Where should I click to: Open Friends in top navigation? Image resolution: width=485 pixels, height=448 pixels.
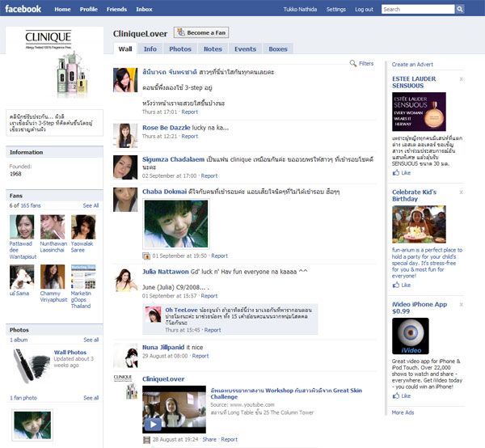(x=116, y=9)
